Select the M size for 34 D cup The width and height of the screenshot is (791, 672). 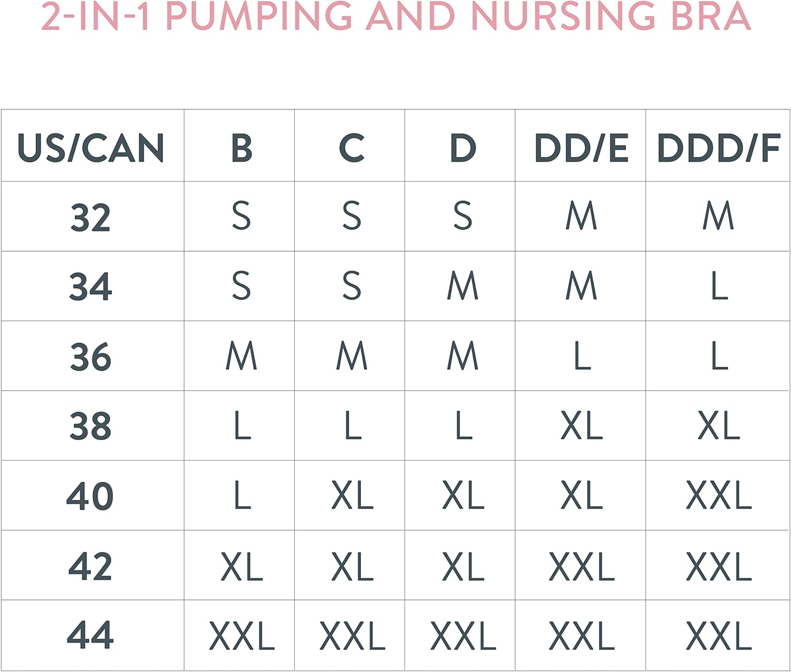[462, 286]
